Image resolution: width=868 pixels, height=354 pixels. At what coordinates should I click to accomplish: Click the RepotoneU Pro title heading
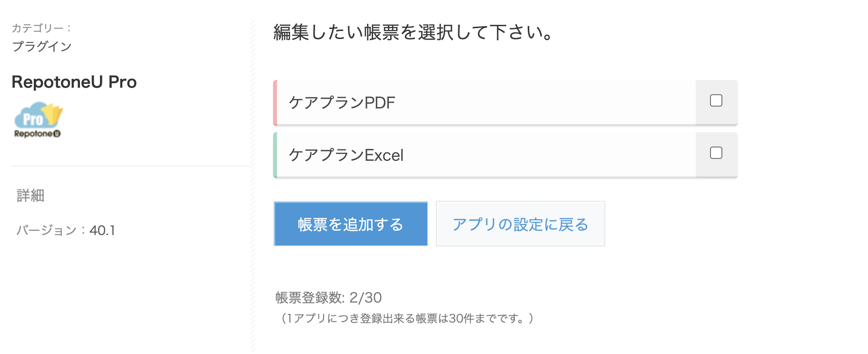[74, 82]
